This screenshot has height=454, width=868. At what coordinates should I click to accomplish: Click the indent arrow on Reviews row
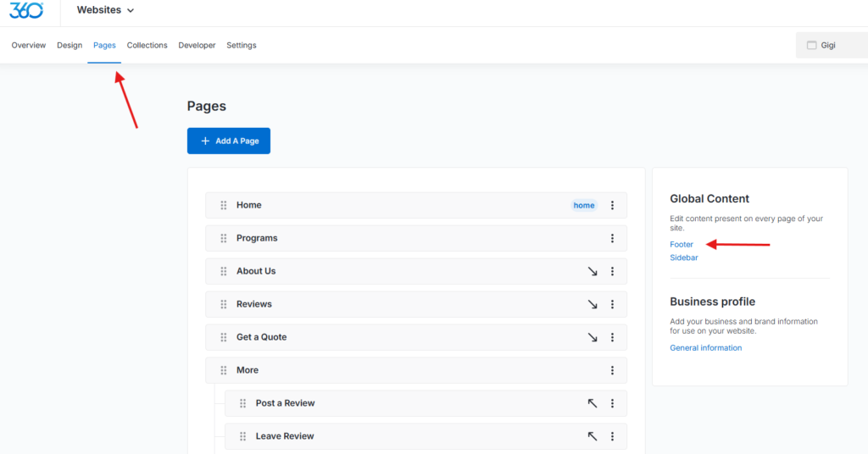click(x=593, y=304)
